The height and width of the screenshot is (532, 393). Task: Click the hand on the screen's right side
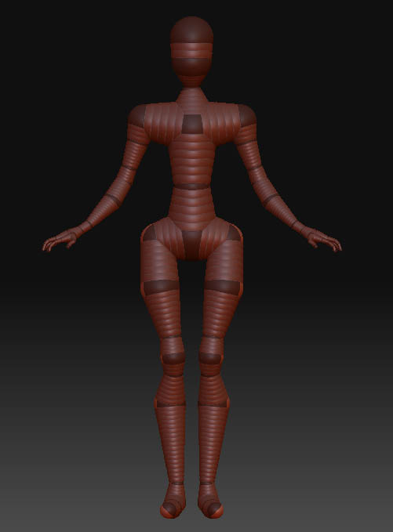[x=322, y=238]
